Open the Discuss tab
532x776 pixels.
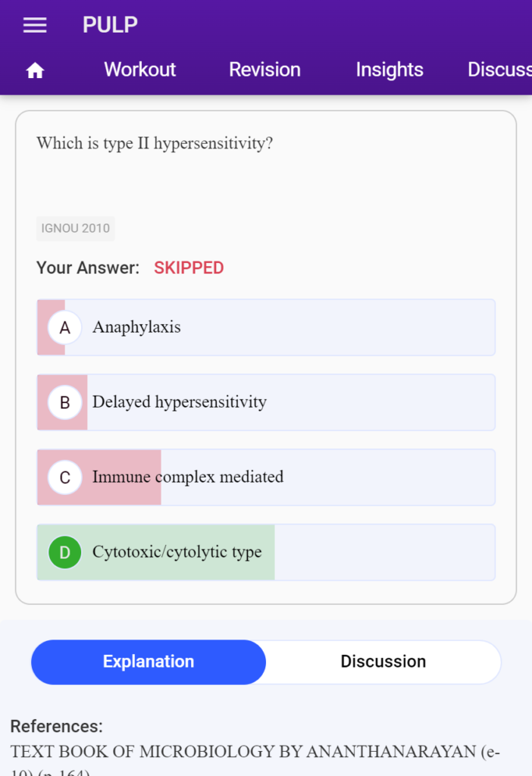tap(499, 70)
